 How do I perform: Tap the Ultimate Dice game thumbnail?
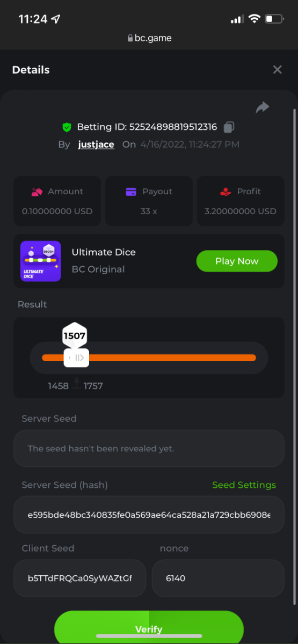(41, 261)
